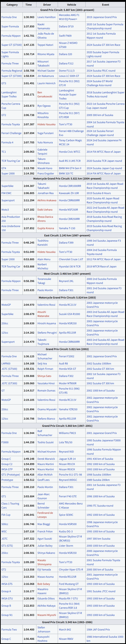Open the Toranosuke Takagi link
This screenshot has height=644, width=126.
point(44,281)
